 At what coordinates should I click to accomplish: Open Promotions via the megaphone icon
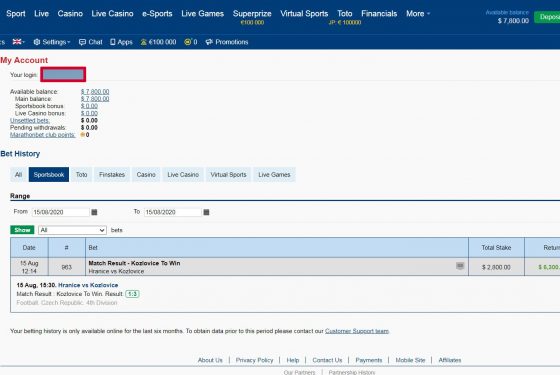[209, 42]
